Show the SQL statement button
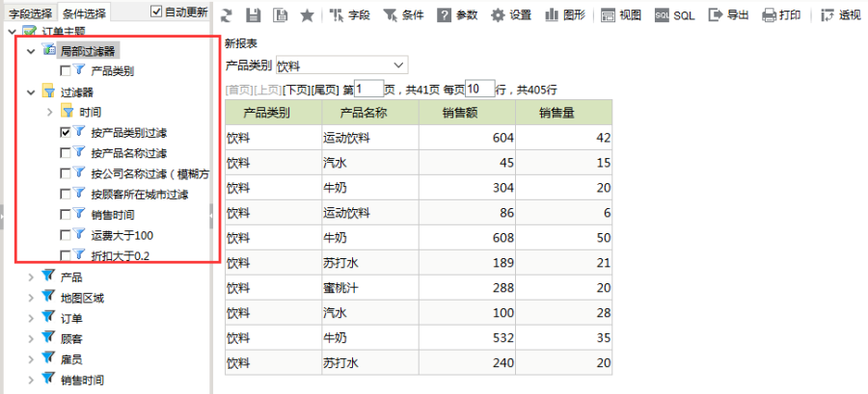Screen dimensions: 868x394 675,14
